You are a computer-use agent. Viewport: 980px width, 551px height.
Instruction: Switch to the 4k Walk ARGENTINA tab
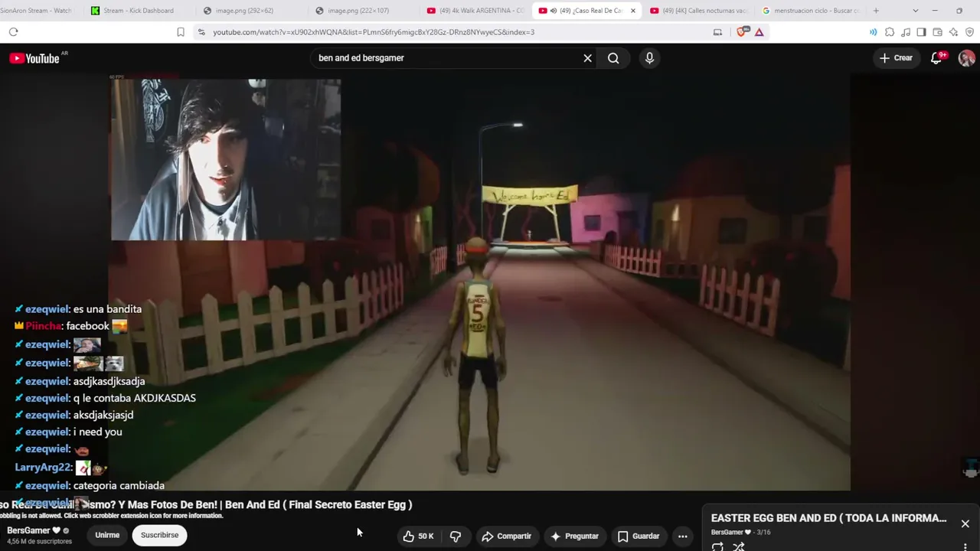pos(476,11)
